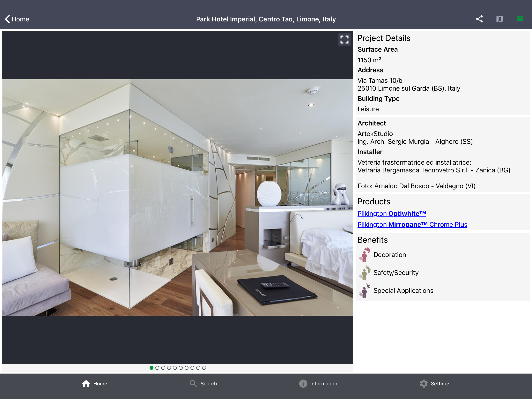Open the Settings tab
Image resolution: width=532 pixels, height=399 pixels.
[435, 384]
